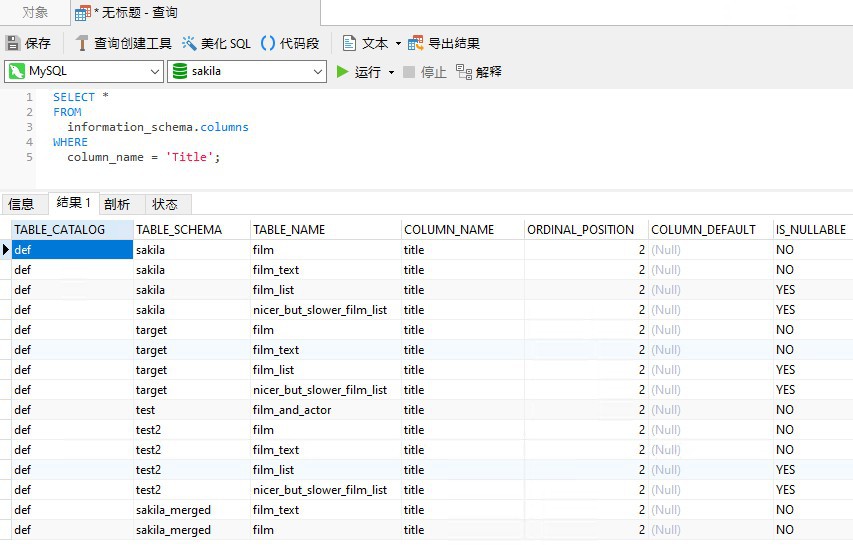Viewport: 853px width, 545px height.
Task: Click line number 1 in editor gutter
Action: click(29, 97)
